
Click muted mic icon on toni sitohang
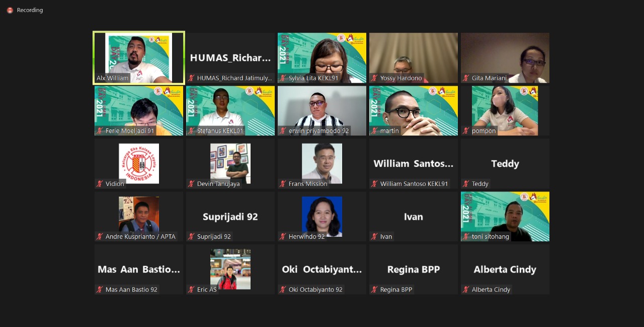coord(466,237)
